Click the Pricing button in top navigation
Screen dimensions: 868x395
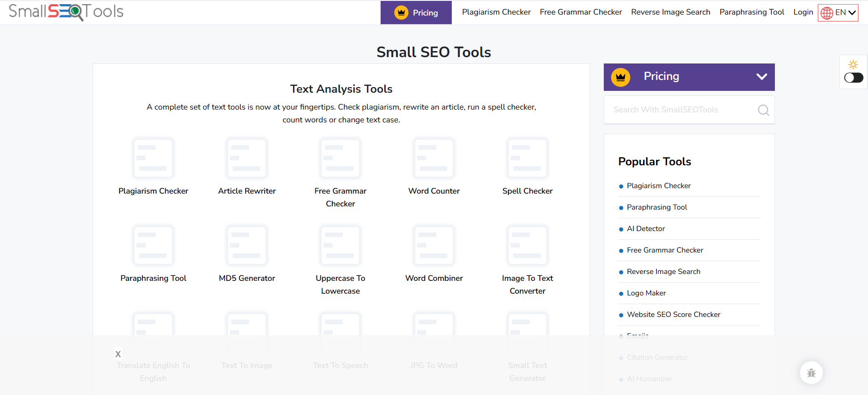tap(416, 13)
